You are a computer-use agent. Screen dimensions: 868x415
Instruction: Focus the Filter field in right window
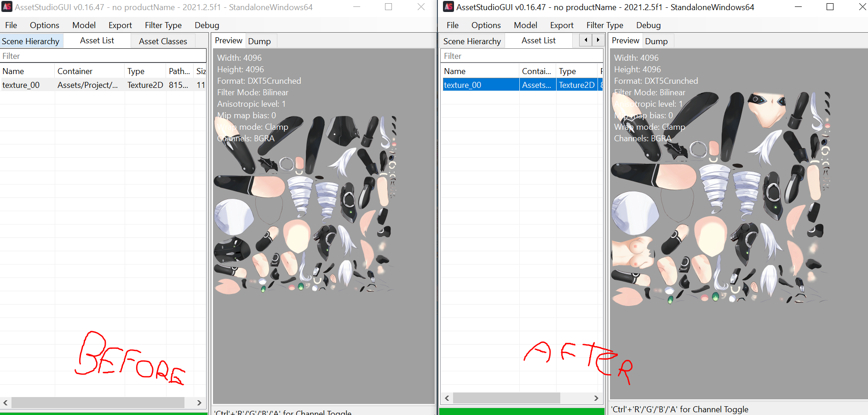point(522,56)
